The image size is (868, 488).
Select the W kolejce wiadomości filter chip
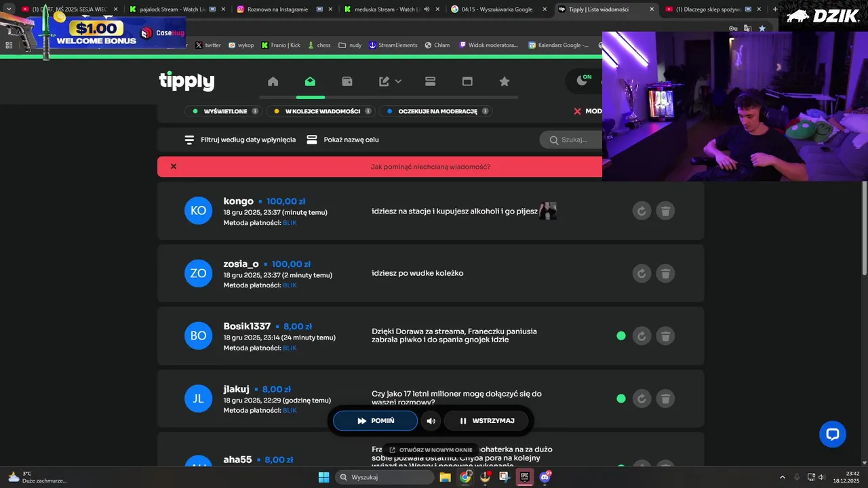[x=321, y=111]
